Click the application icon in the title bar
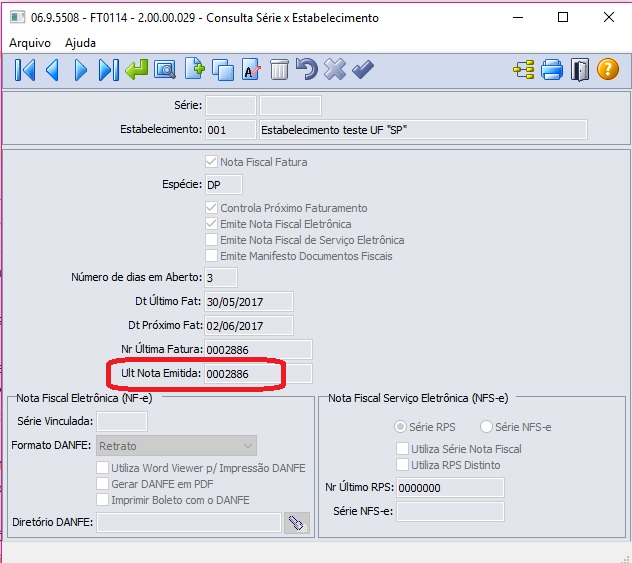Screen dimensions: 632x563 coord(18,17)
